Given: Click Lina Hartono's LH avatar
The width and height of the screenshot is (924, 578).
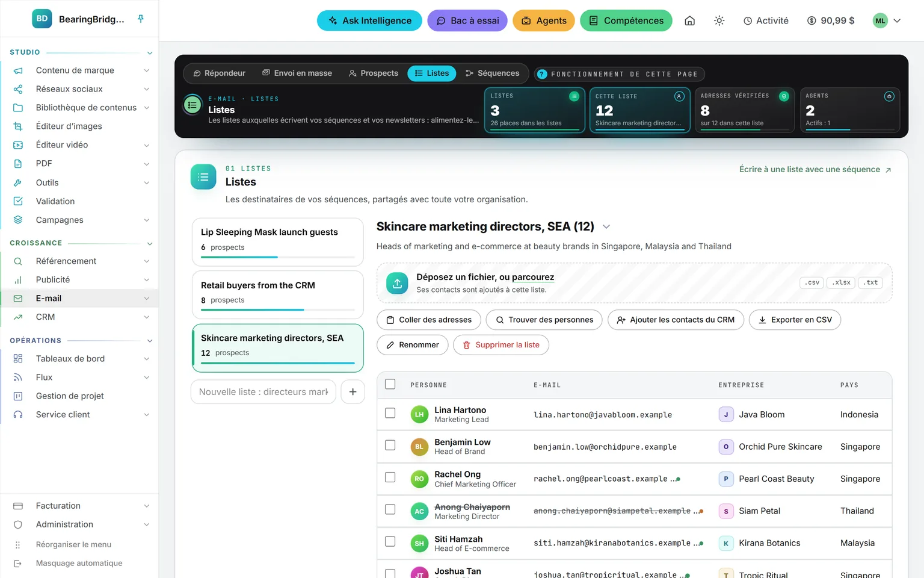Looking at the screenshot, I should pos(419,414).
